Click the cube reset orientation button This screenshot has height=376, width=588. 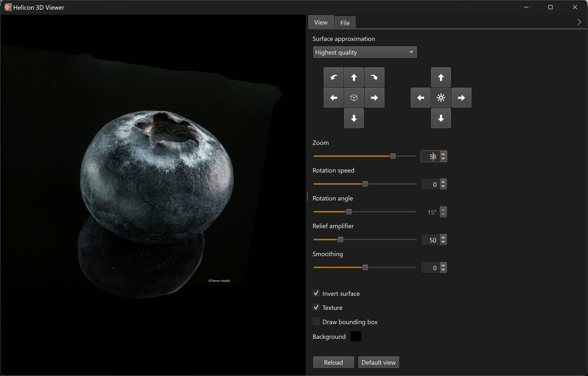[354, 98]
